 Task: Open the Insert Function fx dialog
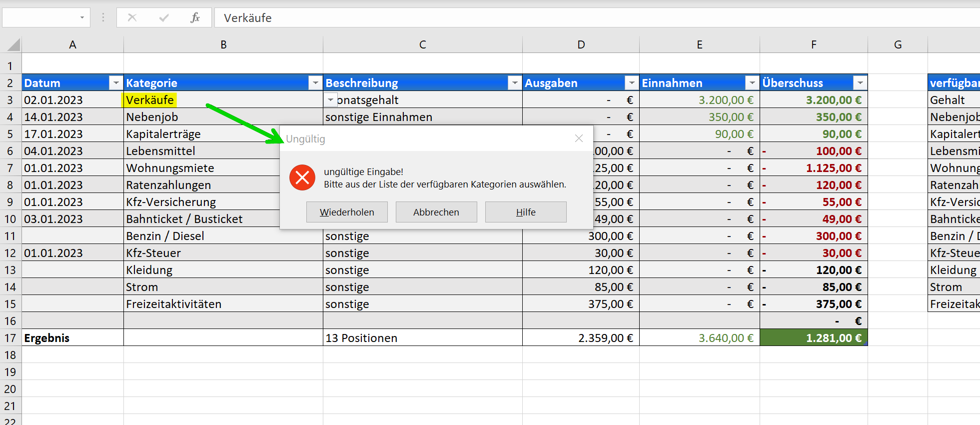click(195, 17)
